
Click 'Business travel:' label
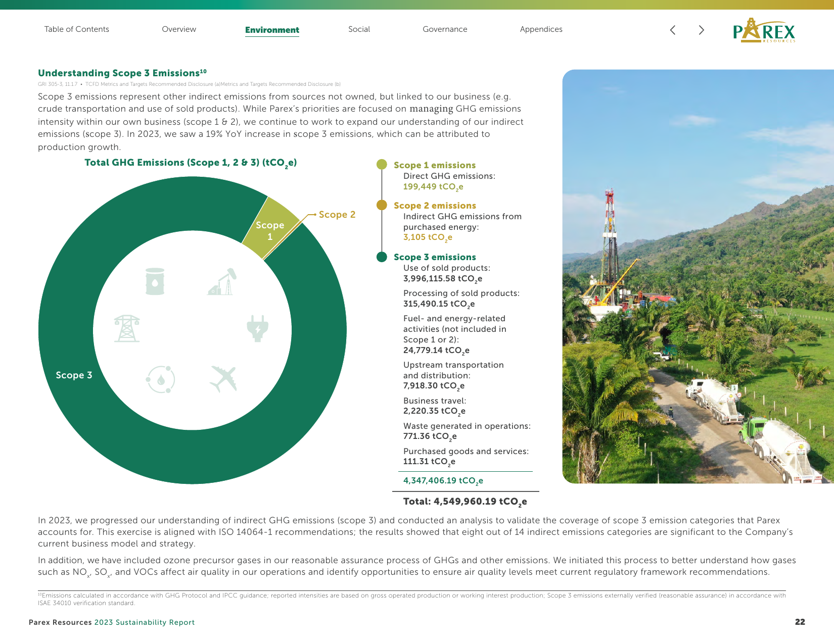click(x=435, y=401)
